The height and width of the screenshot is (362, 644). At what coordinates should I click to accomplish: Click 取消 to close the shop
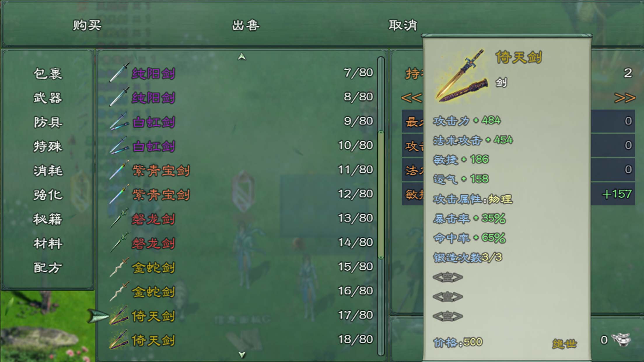tap(403, 25)
